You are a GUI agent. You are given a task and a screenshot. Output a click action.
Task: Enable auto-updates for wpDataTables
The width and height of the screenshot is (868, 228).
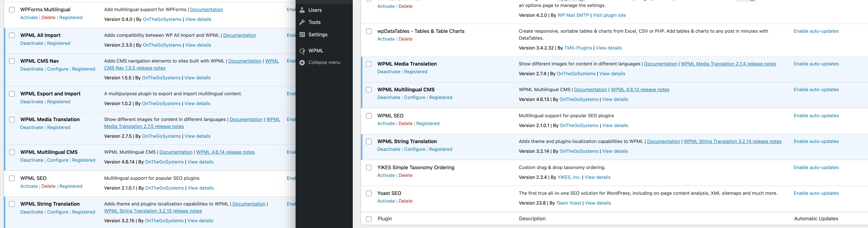[x=816, y=31]
